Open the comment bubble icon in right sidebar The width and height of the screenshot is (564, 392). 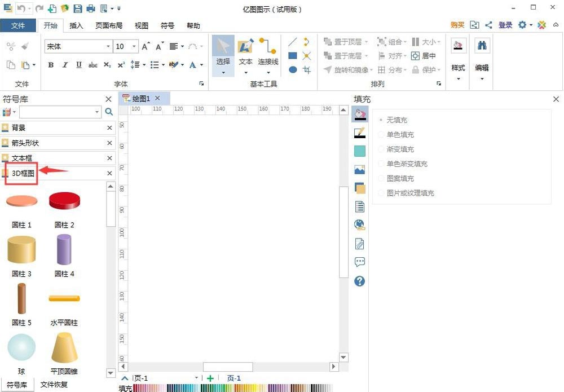point(360,262)
